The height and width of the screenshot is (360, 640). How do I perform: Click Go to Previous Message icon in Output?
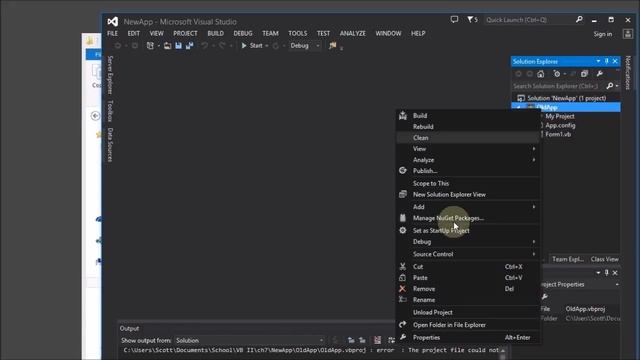click(x=351, y=340)
